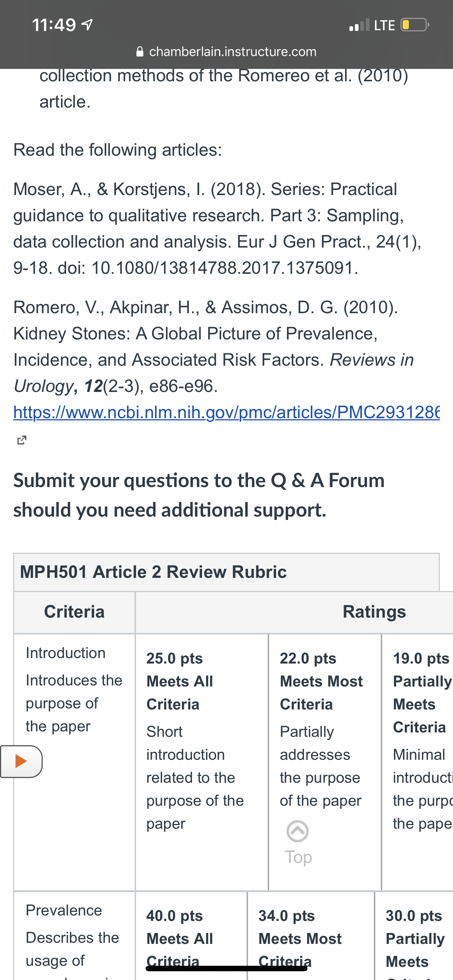Open the NCBI PMC article link

coord(226,412)
